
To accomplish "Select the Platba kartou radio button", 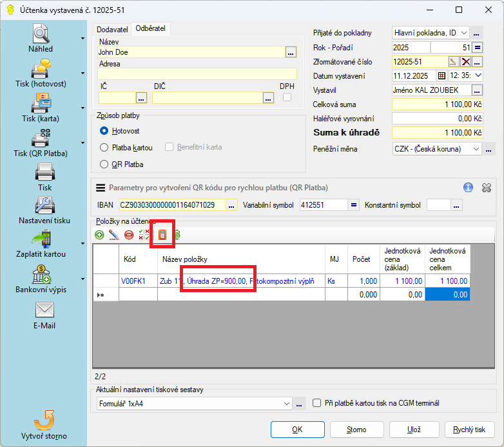I will (104, 147).
